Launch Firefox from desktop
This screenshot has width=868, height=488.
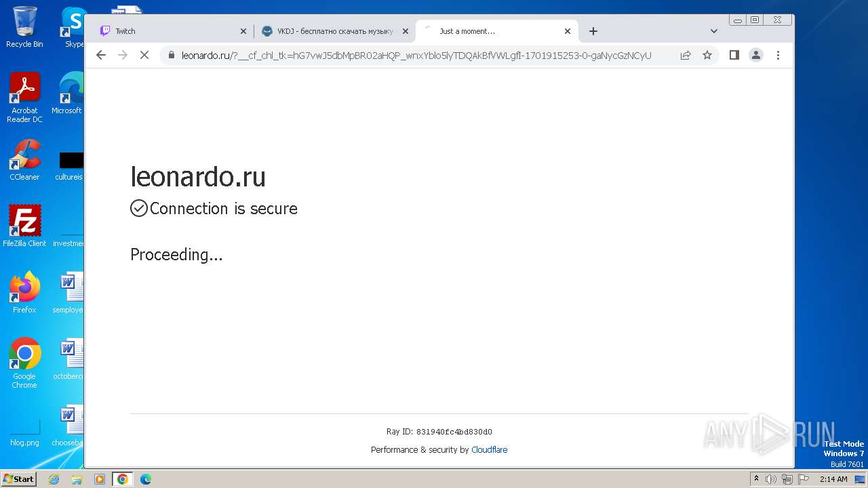[24, 292]
